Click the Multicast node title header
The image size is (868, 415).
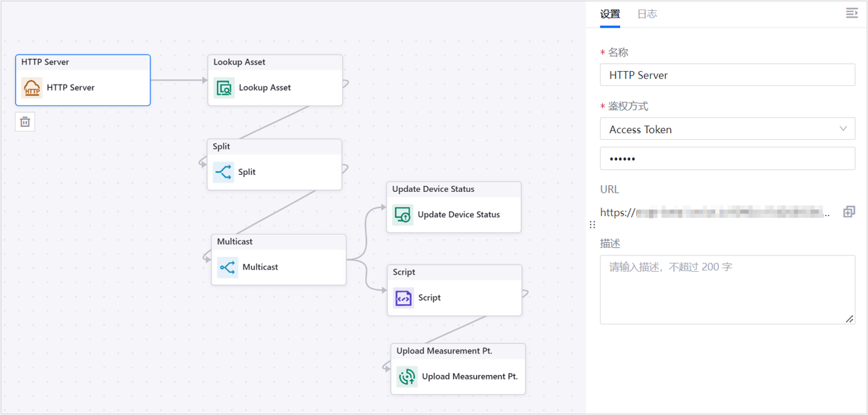(x=279, y=241)
